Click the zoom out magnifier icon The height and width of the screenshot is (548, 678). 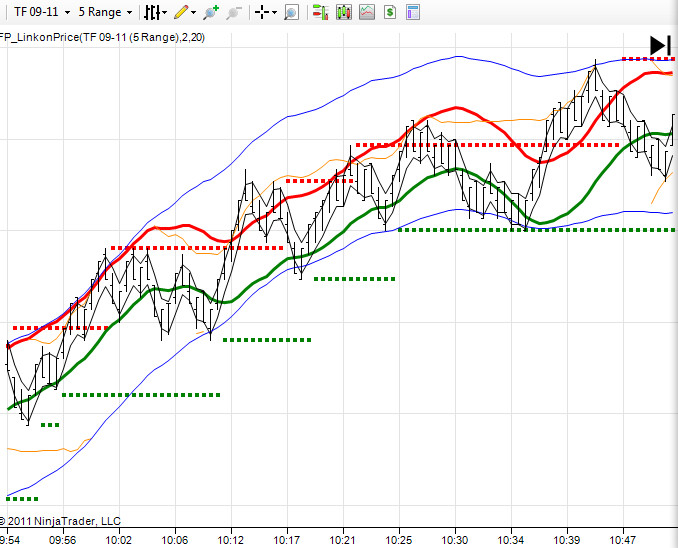233,12
